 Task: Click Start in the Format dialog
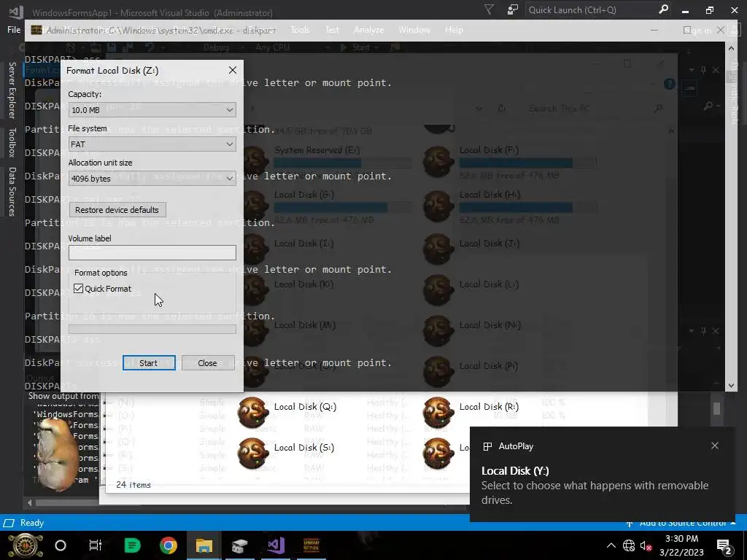(x=149, y=363)
